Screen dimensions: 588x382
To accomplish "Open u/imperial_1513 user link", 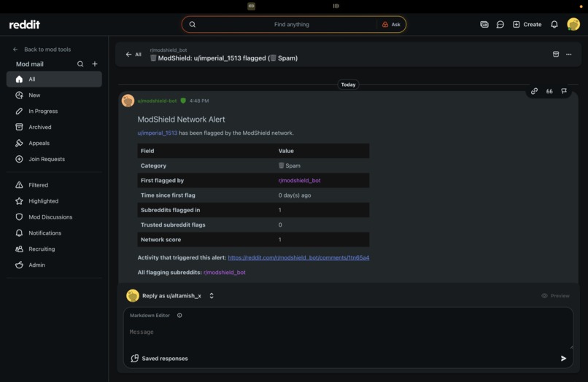I will pyautogui.click(x=157, y=133).
